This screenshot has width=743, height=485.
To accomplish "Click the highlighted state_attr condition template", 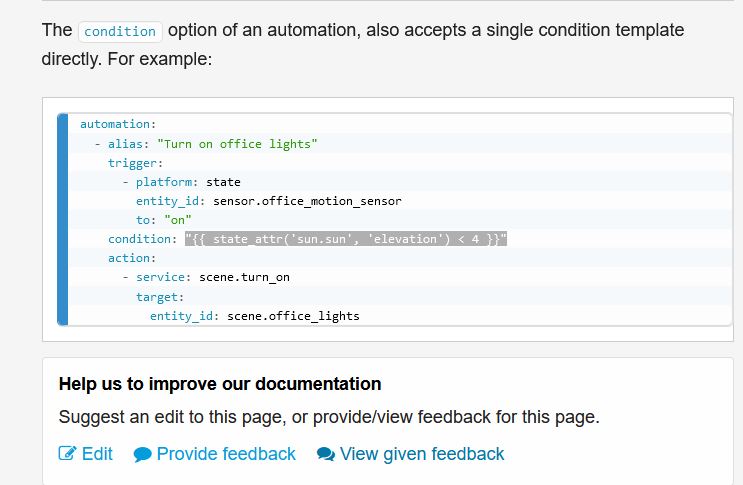I will pyautogui.click(x=346, y=239).
